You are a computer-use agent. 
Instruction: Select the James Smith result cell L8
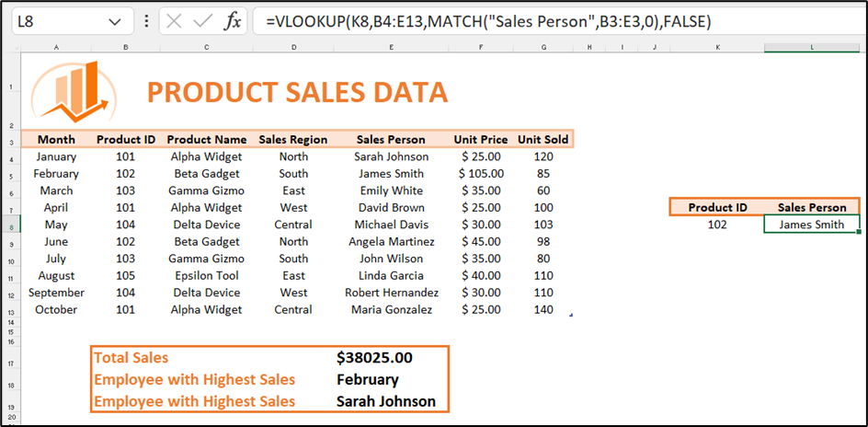point(811,225)
